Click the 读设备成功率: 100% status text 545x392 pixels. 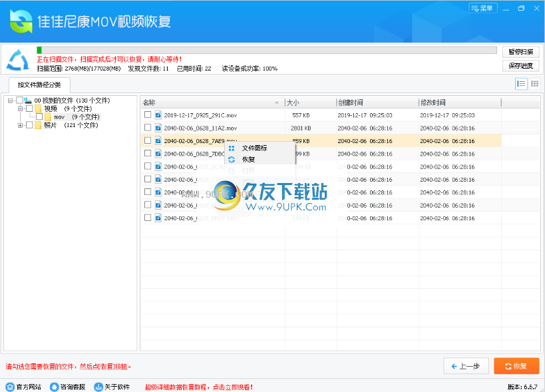tap(250, 69)
